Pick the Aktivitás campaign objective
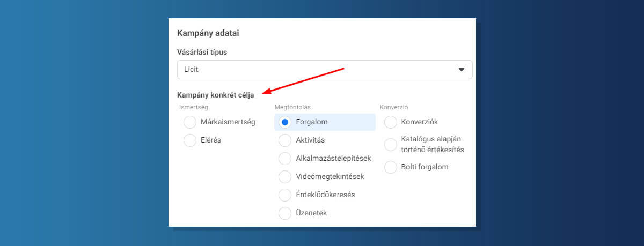This screenshot has height=246, width=644. click(x=285, y=140)
